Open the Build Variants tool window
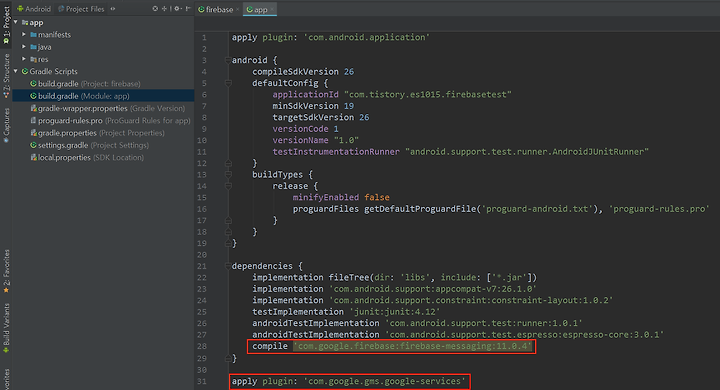The image size is (720, 390). 6,328
